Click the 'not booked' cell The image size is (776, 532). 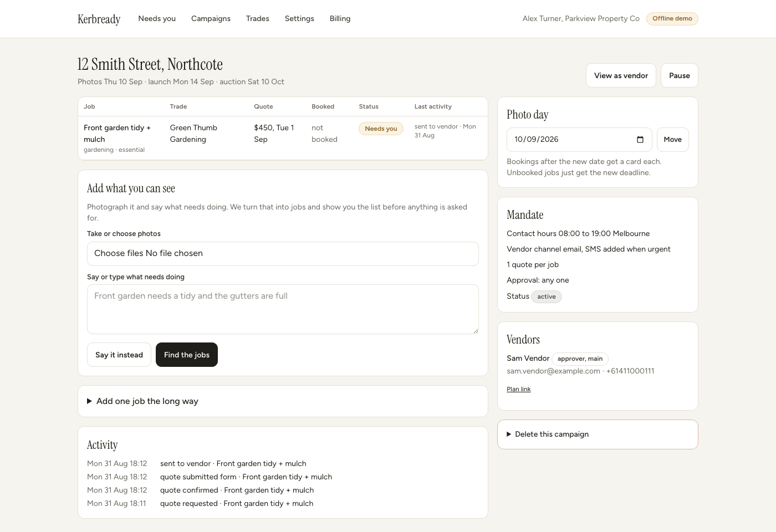tap(324, 134)
